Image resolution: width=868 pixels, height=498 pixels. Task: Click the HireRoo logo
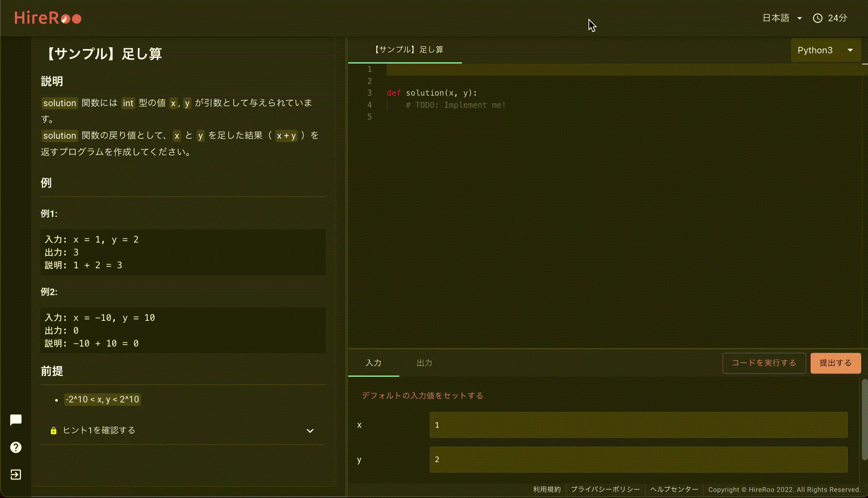pos(48,18)
